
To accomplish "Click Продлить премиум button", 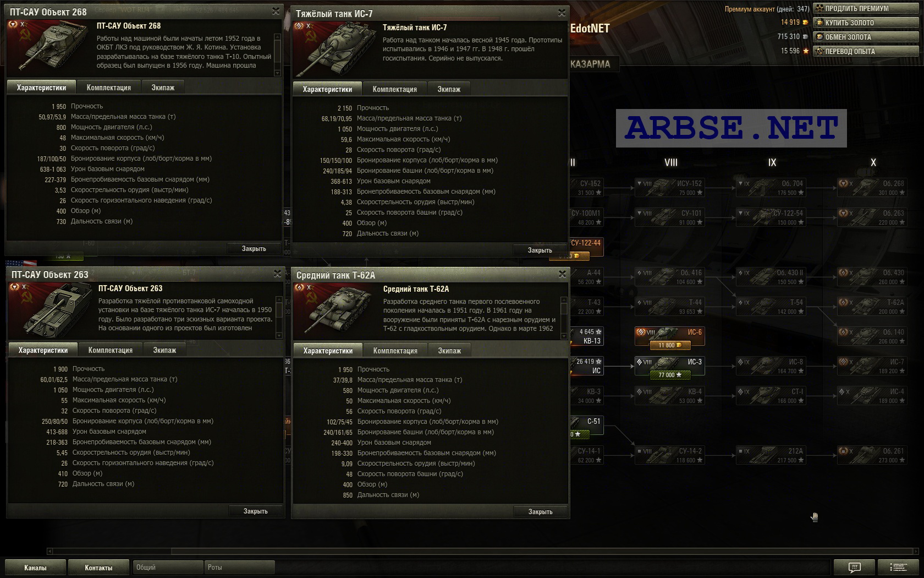I will click(866, 8).
